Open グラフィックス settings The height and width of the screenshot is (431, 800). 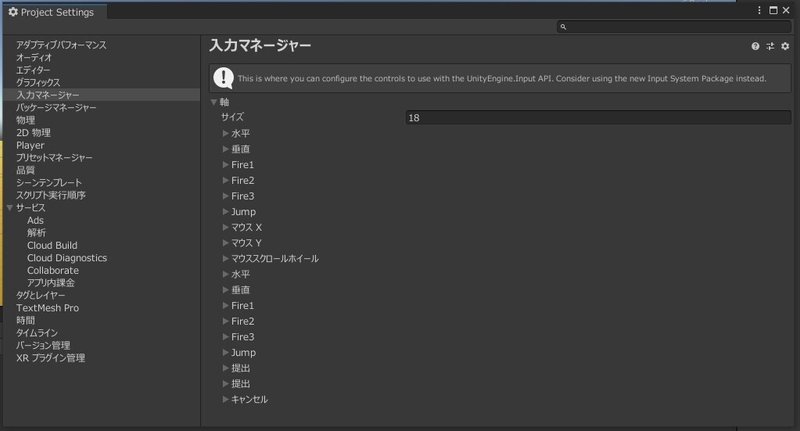[x=38, y=83]
